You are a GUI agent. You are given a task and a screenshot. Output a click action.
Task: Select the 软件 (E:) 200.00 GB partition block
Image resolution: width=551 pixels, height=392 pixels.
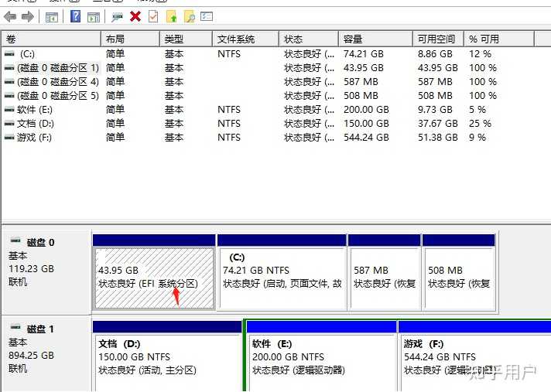click(x=321, y=356)
